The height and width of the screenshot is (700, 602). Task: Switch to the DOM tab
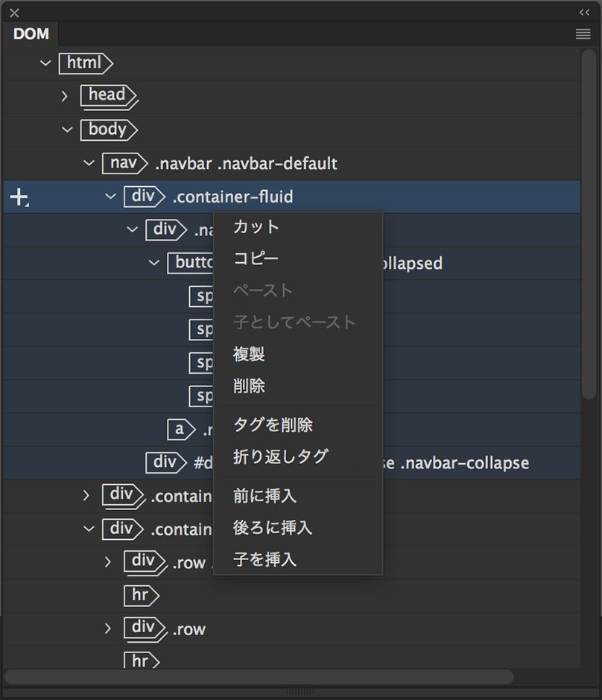click(30, 34)
